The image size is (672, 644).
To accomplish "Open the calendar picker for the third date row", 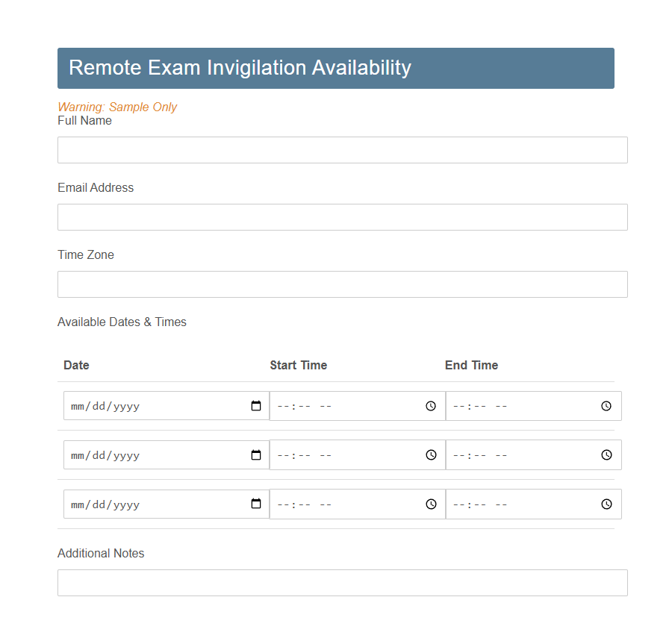I will tap(256, 504).
